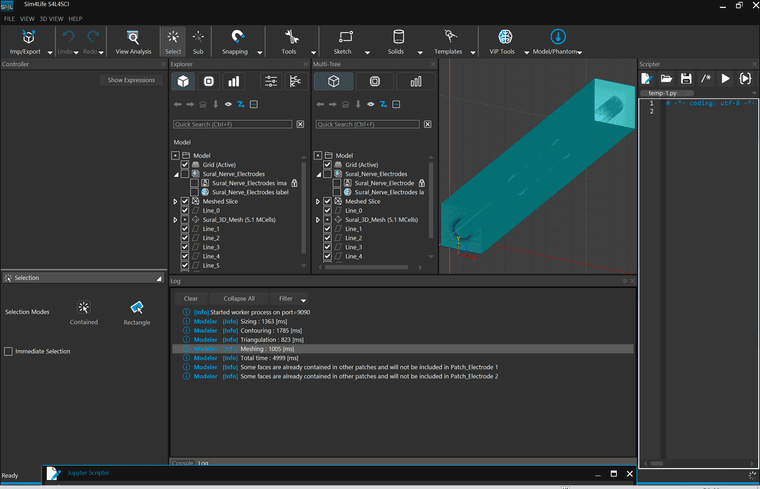Open the 3D VIEW menu
This screenshot has height=489, width=760.
(51, 19)
